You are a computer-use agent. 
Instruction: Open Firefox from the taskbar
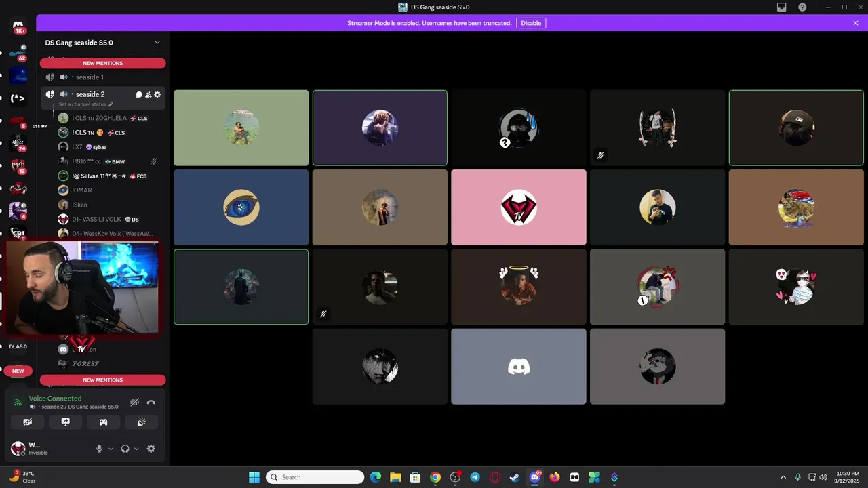pyautogui.click(x=555, y=477)
